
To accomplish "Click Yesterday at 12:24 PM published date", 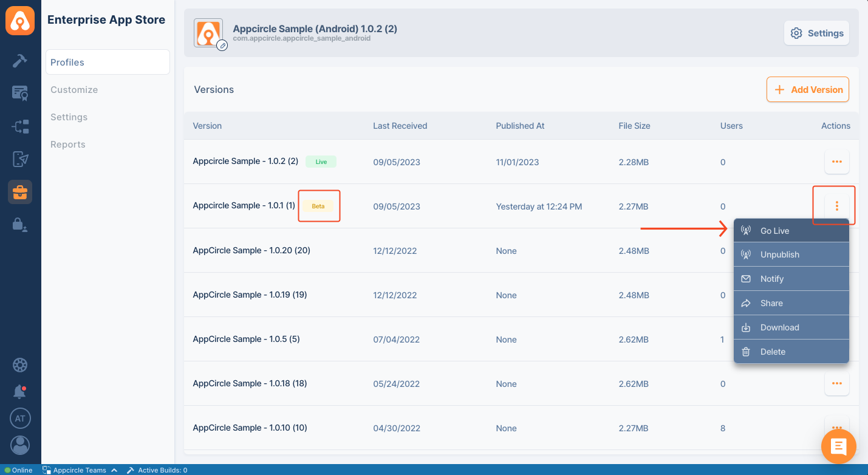I will point(539,207).
